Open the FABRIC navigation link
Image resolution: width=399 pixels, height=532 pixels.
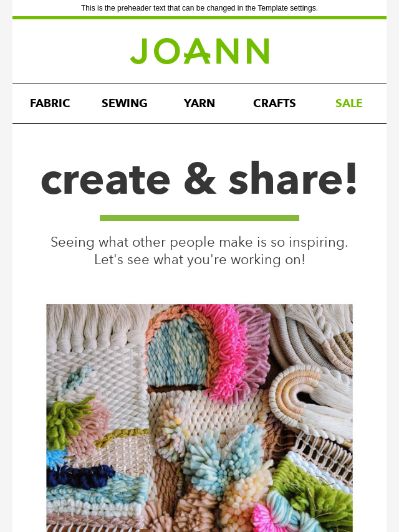(50, 103)
